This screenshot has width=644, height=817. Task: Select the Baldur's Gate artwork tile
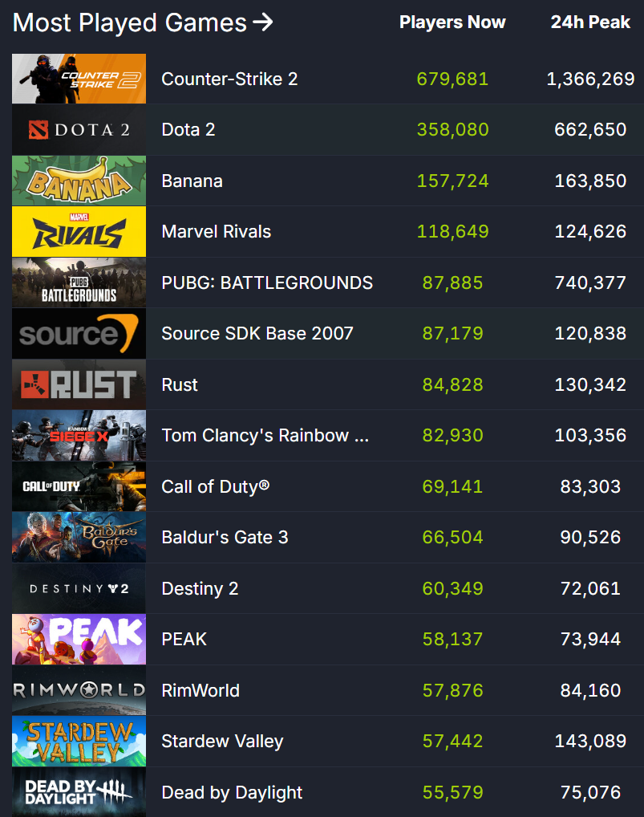point(79,537)
